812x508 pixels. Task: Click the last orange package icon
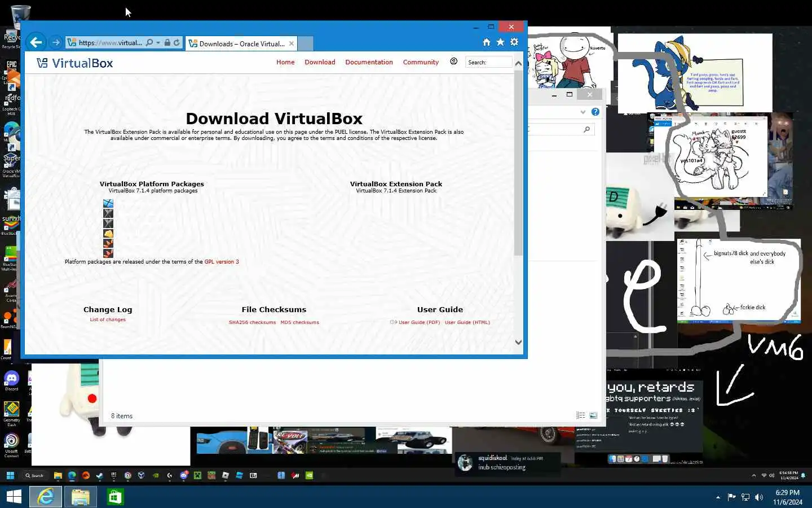[108, 253]
